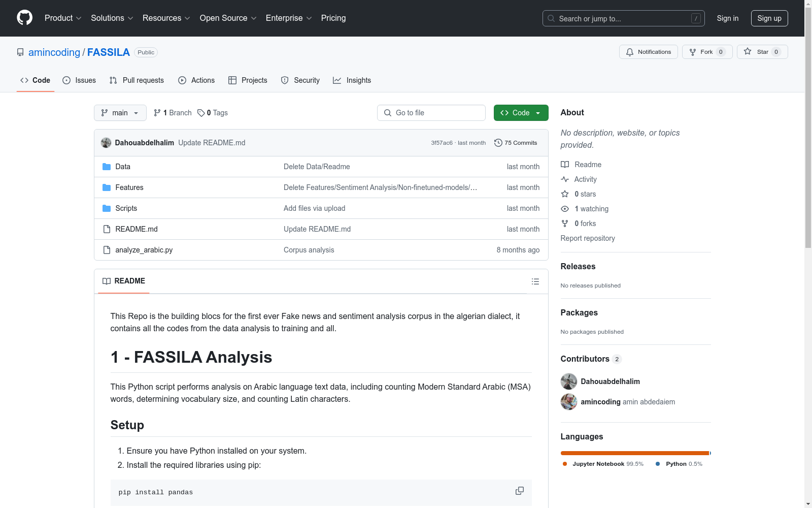Open the main branch selector dropdown

click(x=120, y=113)
